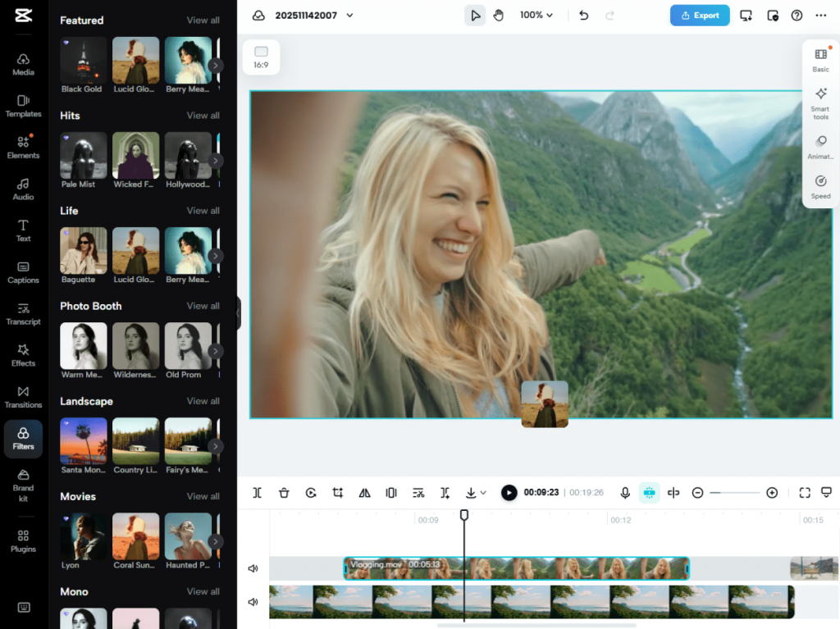Mute the Vlogging.mov track
Viewport: 840px width, 629px height.
tap(253, 568)
